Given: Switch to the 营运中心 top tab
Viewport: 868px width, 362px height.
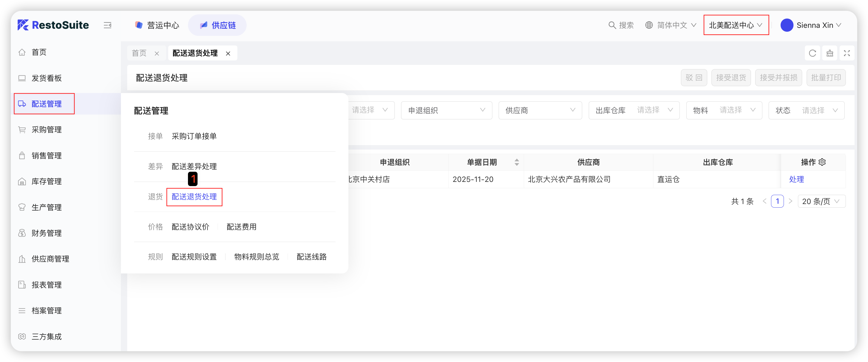Looking at the screenshot, I should pyautogui.click(x=157, y=25).
